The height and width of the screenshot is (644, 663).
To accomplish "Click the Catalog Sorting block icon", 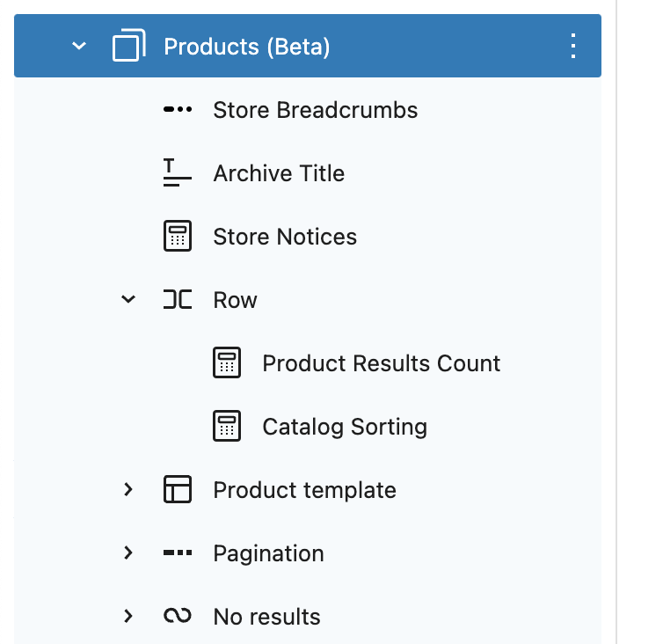I will pyautogui.click(x=227, y=426).
